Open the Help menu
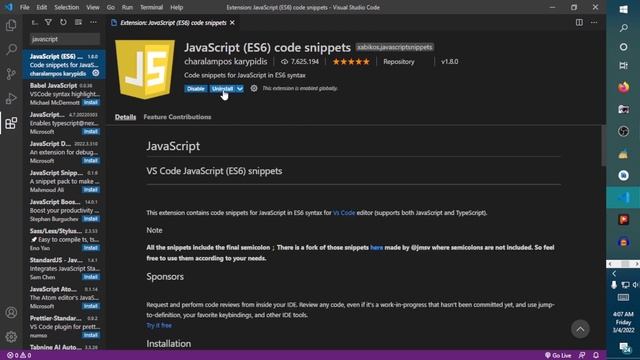The image size is (640, 360). pos(176,7)
